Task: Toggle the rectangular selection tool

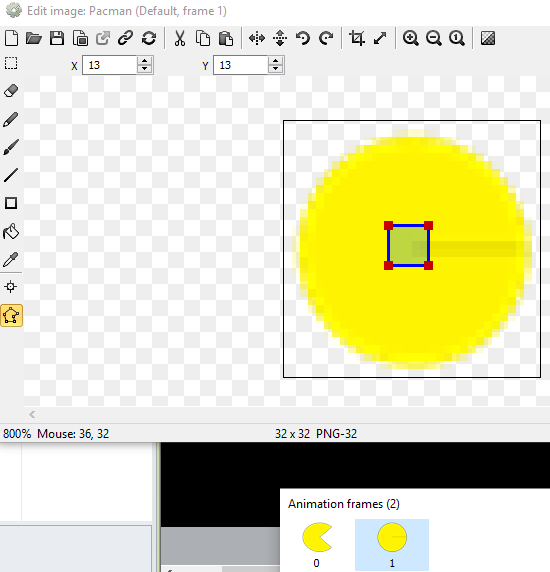Action: click(x=11, y=63)
